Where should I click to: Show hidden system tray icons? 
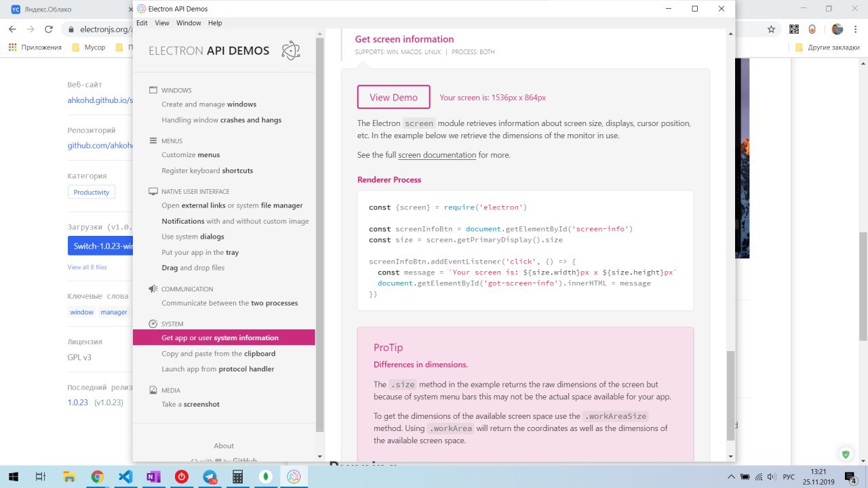[x=730, y=476]
